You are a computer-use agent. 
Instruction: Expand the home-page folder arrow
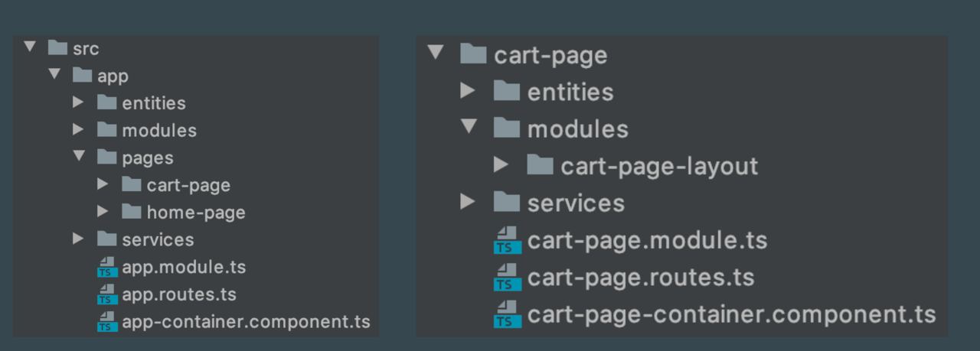(103, 211)
